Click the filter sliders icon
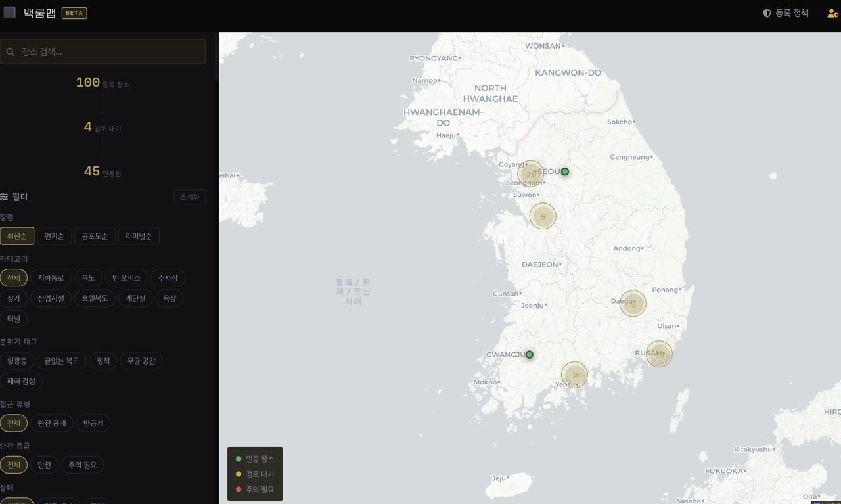The width and height of the screenshot is (841, 504). tap(4, 197)
